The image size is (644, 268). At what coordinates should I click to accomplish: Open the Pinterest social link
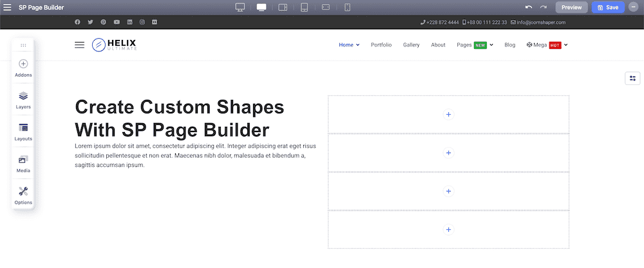(x=104, y=22)
